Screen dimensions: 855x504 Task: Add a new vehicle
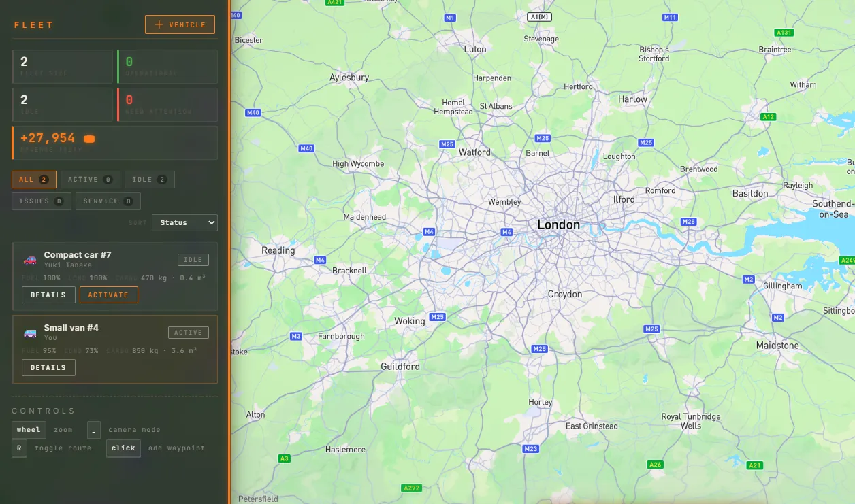[x=180, y=24]
